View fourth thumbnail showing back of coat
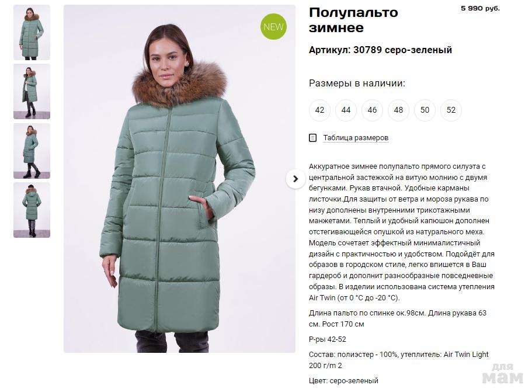The width and height of the screenshot is (532, 392). pos(32,210)
